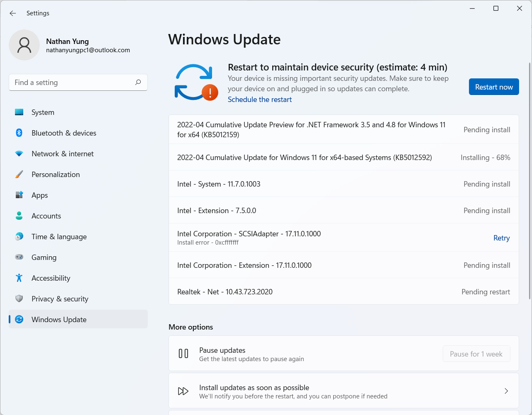
Task: Click Pending install status for Intel System
Action: coord(487,184)
